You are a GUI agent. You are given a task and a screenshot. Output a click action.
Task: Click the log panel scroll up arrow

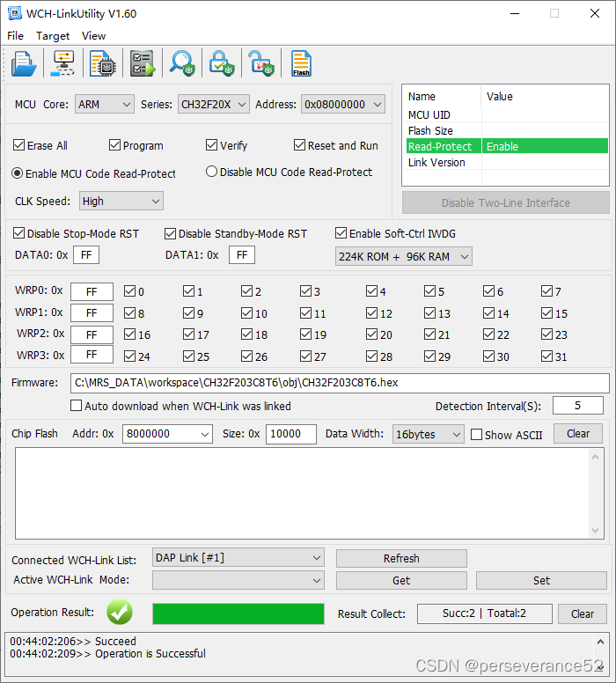600,642
